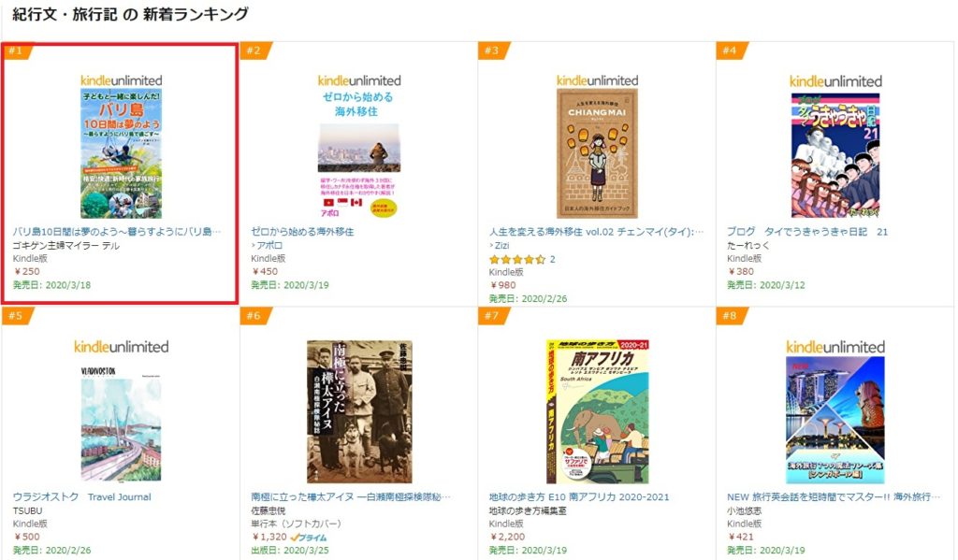This screenshot has height=560, width=958.
Task: Open the ウラジオストク Travel Journal title link
Action: [x=82, y=496]
